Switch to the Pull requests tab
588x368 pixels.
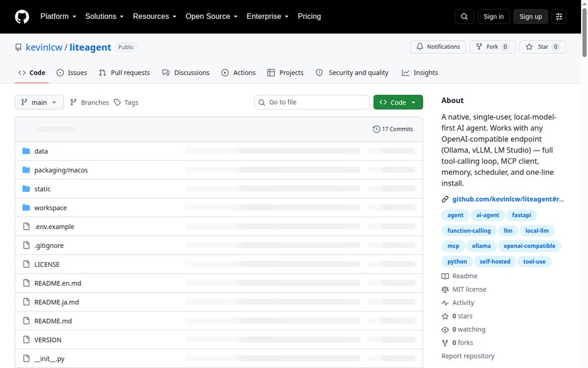click(x=125, y=72)
